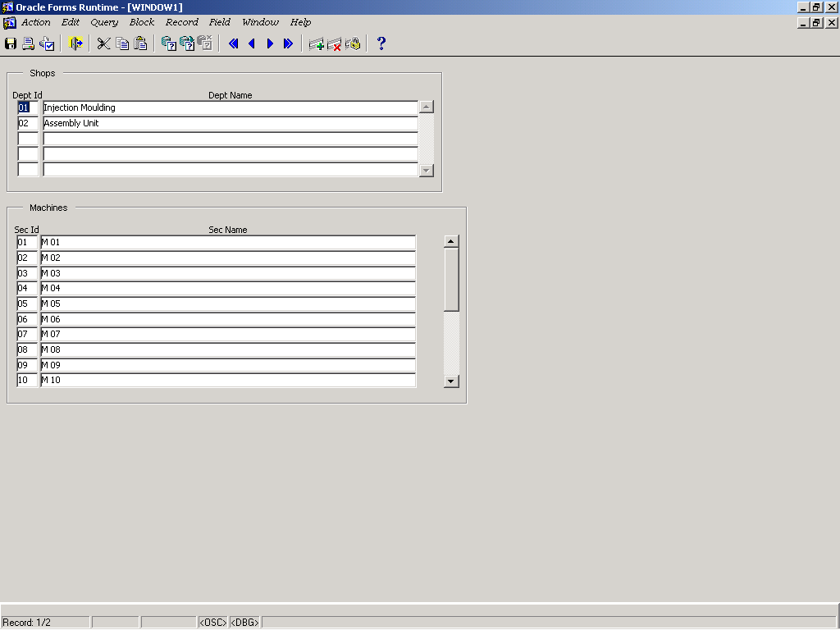The height and width of the screenshot is (630, 840).
Task: Go to next record with single right arrow
Action: pos(270,43)
